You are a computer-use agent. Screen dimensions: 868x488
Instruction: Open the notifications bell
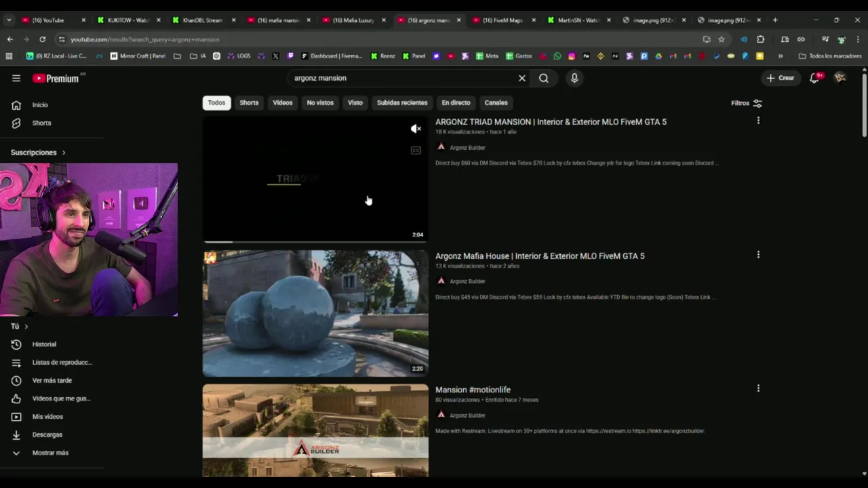[815, 78]
